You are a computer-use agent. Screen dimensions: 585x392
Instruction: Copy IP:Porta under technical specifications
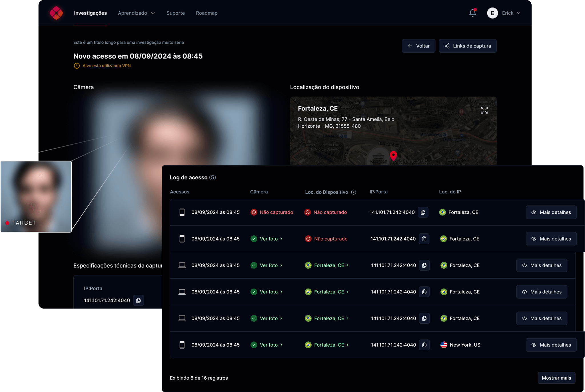139,300
